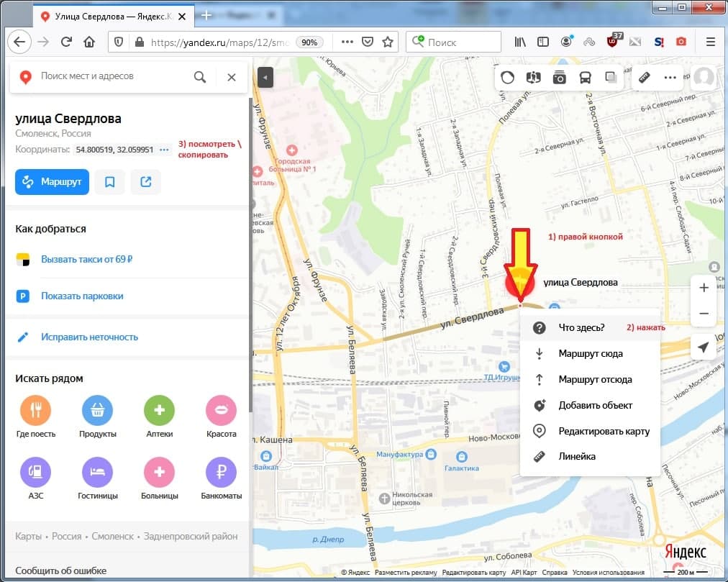This screenshot has height=582, width=728.
Task: Save page to Pocket icon
Action: coord(368,42)
